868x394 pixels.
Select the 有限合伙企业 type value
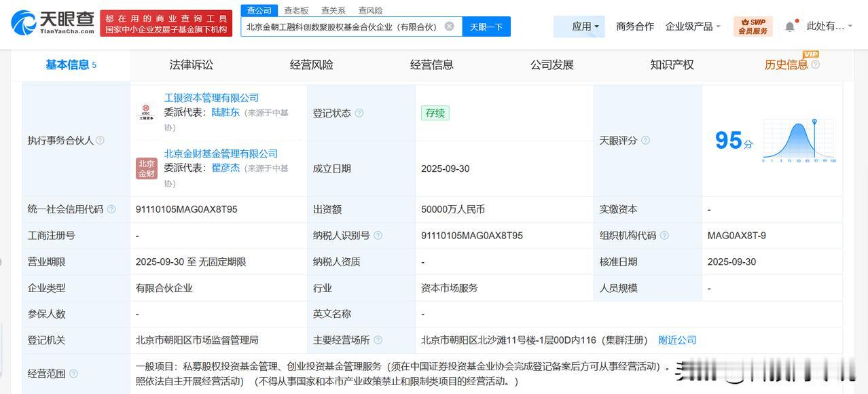164,288
